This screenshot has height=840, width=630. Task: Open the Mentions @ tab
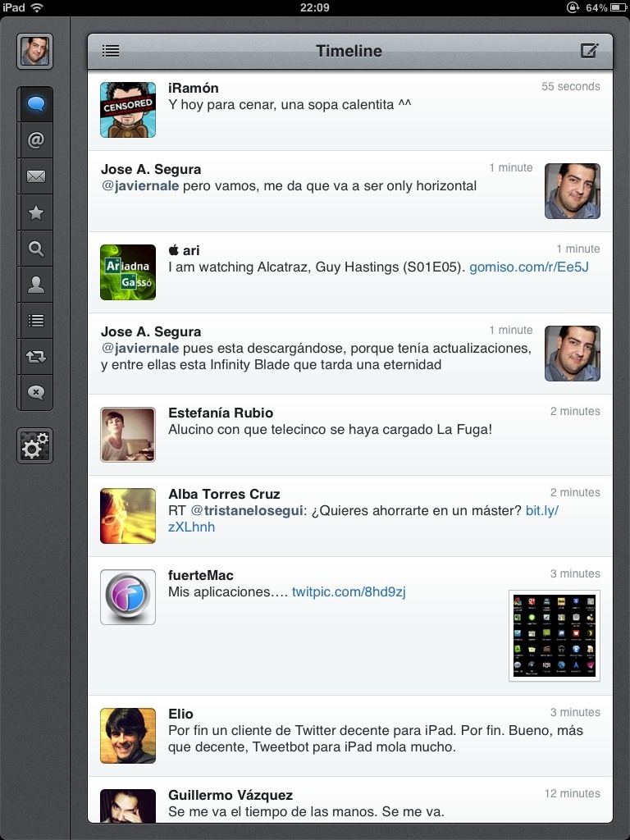(35, 141)
